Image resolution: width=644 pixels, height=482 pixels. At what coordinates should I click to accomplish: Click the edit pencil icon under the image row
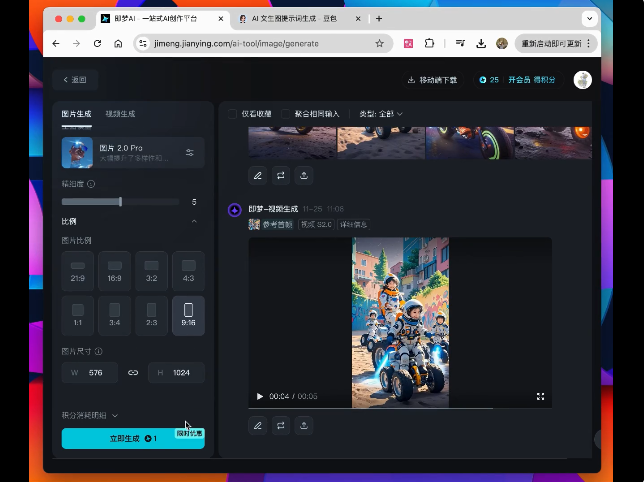click(x=258, y=176)
